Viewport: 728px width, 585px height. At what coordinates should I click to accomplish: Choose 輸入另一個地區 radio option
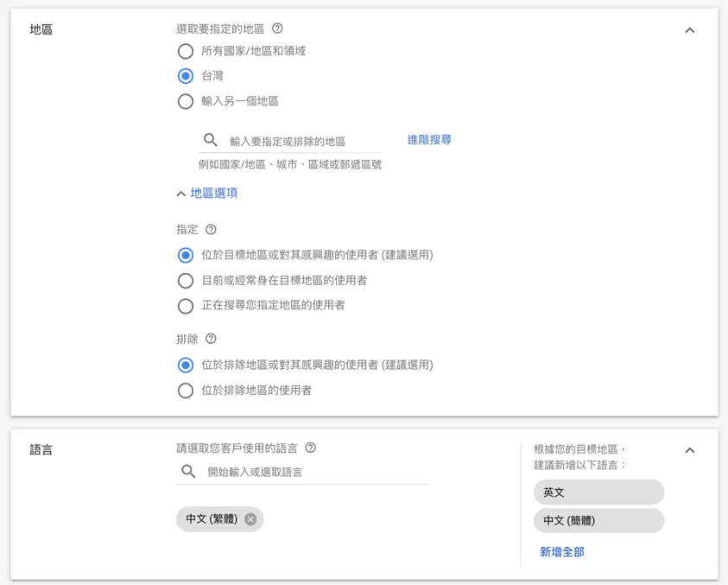(186, 101)
